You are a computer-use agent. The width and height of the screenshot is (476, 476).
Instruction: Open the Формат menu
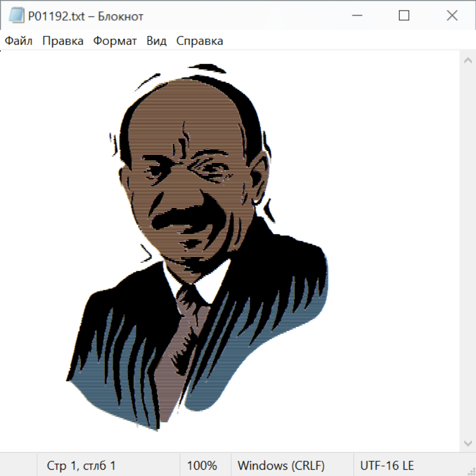tap(115, 41)
